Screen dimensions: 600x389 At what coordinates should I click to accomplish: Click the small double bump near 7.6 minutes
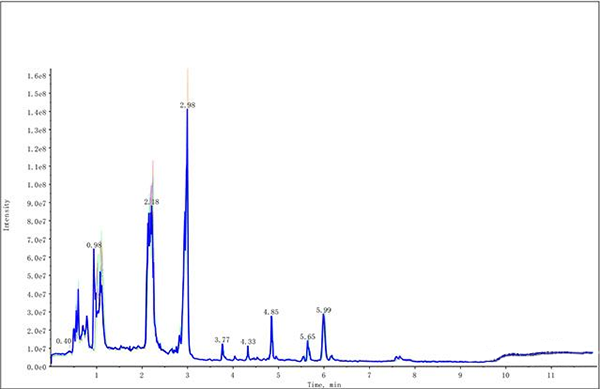398,358
